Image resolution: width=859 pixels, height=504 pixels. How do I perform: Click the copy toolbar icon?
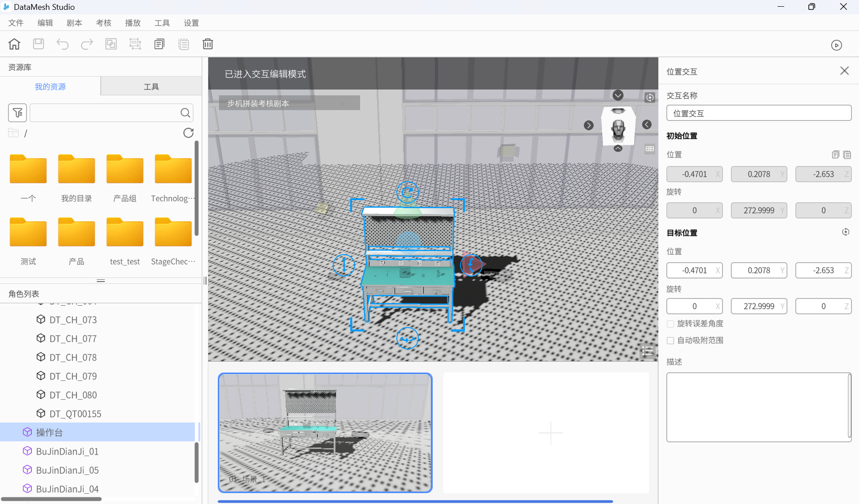click(x=159, y=44)
